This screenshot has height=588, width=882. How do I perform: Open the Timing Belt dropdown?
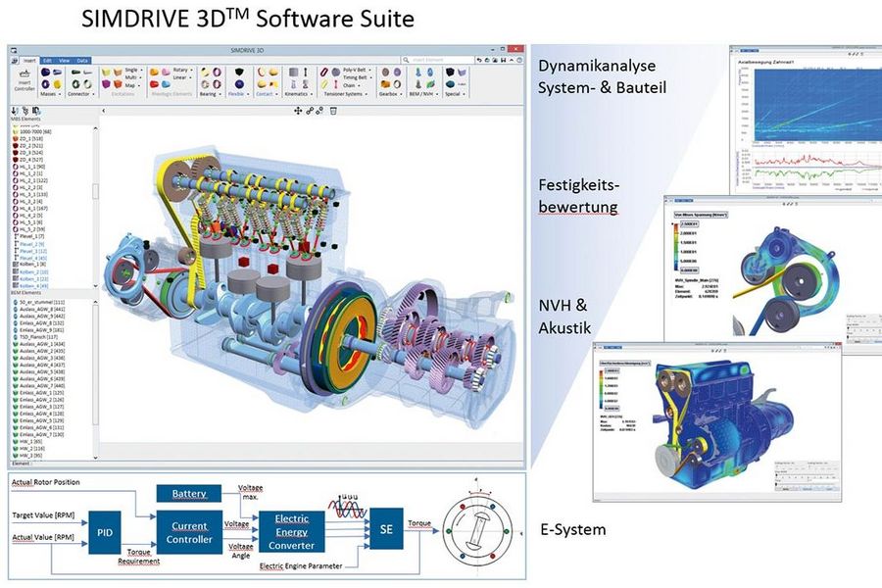357,77
